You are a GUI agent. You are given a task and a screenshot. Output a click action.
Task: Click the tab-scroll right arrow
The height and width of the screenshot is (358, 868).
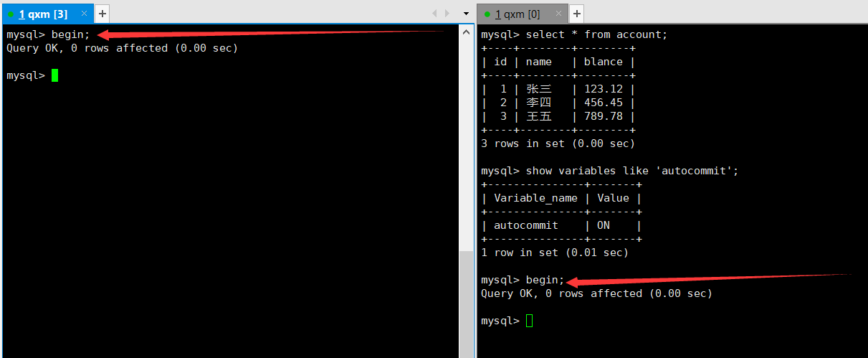pyautogui.click(x=447, y=14)
